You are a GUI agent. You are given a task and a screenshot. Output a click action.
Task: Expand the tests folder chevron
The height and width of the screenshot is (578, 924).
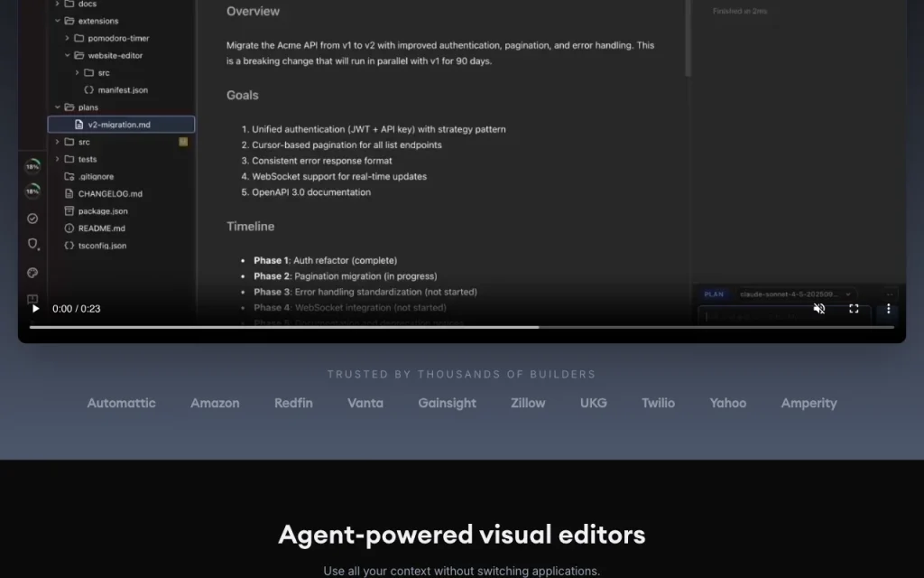[x=57, y=159]
